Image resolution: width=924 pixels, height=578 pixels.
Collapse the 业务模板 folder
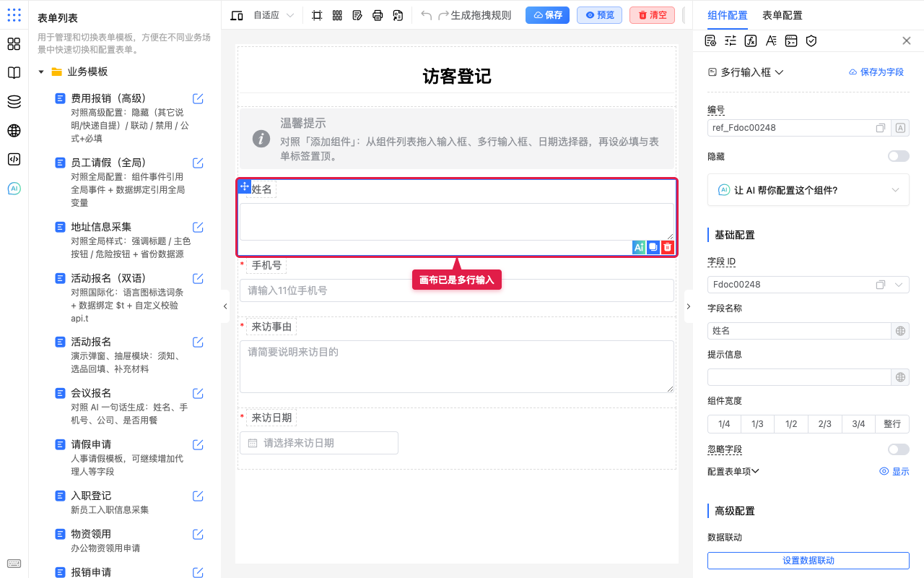[x=41, y=72]
